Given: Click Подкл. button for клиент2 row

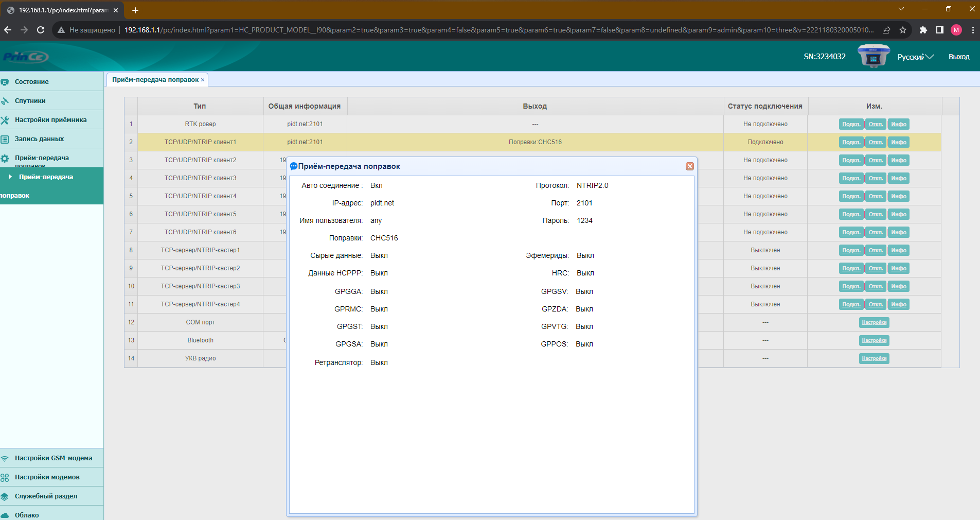Looking at the screenshot, I should coord(851,160).
